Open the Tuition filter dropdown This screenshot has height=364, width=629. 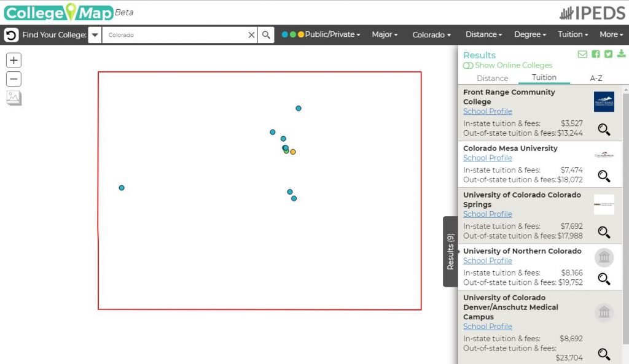(x=572, y=35)
